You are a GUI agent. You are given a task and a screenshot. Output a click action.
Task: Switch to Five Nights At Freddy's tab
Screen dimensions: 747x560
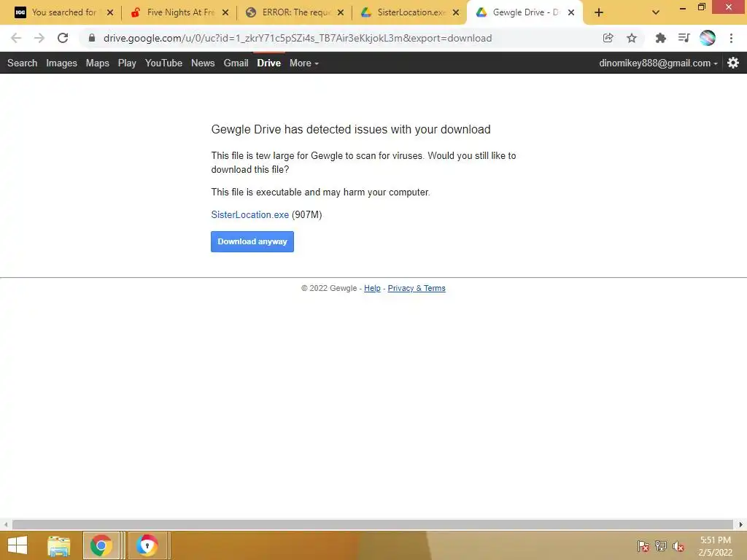click(x=181, y=12)
